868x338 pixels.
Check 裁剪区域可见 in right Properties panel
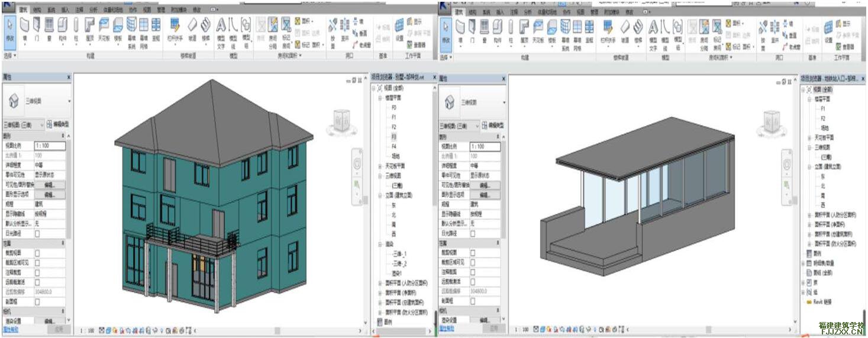[x=472, y=262]
